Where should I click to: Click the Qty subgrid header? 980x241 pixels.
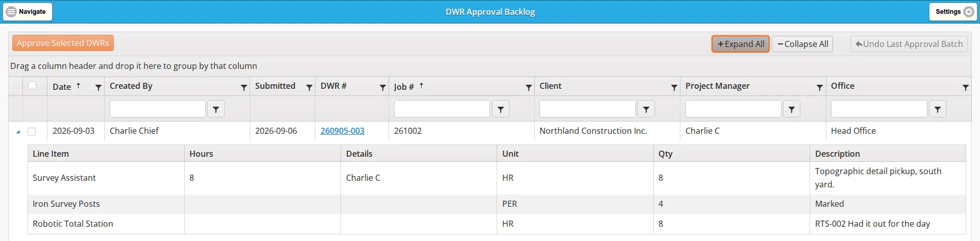731,154
